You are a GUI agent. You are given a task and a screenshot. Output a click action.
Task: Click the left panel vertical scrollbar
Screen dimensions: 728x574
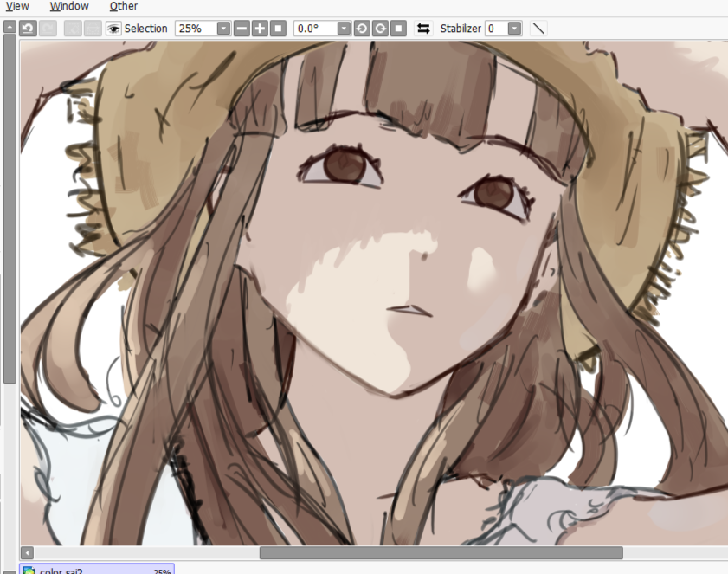click(x=10, y=209)
